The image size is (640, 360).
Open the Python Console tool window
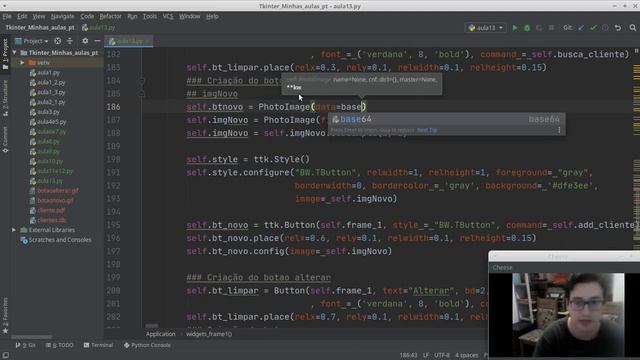pos(147,345)
